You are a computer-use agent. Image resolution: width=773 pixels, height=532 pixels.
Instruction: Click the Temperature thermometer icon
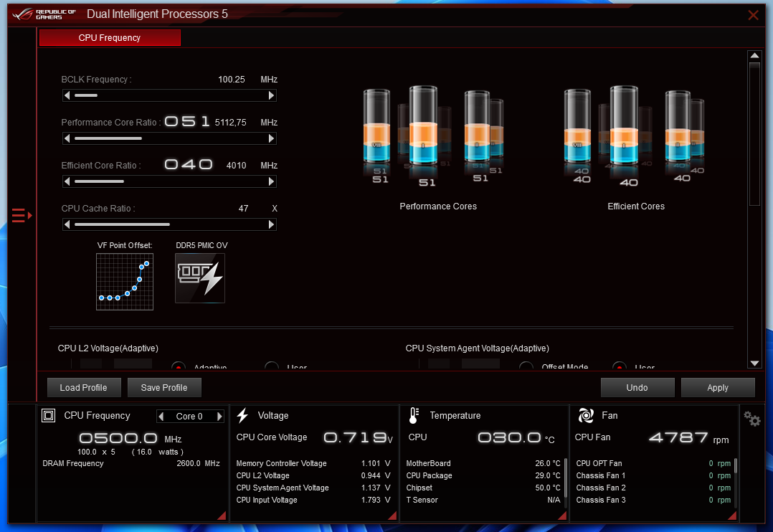414,416
